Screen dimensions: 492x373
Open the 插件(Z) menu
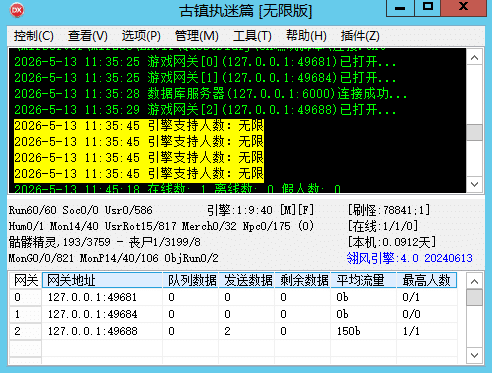click(360, 36)
